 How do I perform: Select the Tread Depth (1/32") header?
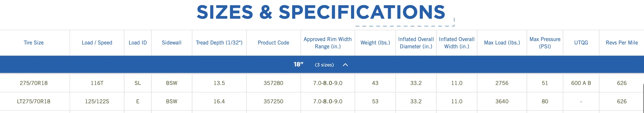[x=219, y=43]
